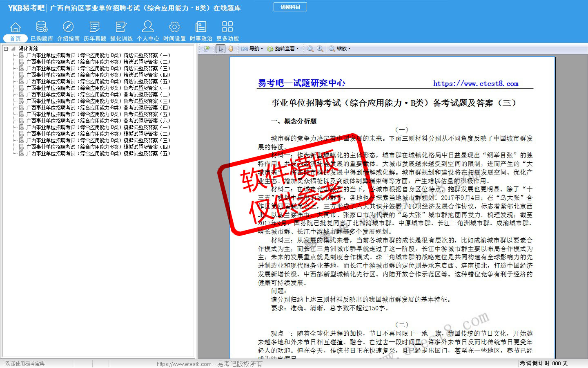Open the 介绍指南 compass guide
The height and width of the screenshot is (368, 588).
[68, 31]
